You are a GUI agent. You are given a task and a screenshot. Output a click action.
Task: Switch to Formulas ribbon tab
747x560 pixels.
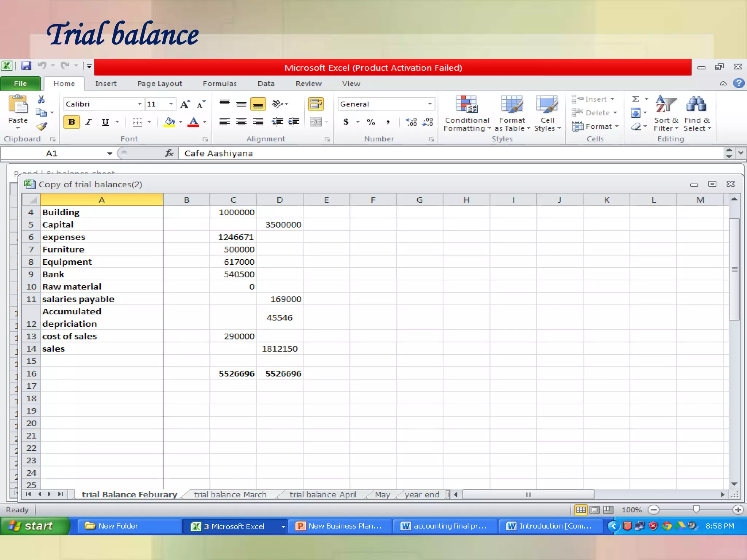[220, 83]
